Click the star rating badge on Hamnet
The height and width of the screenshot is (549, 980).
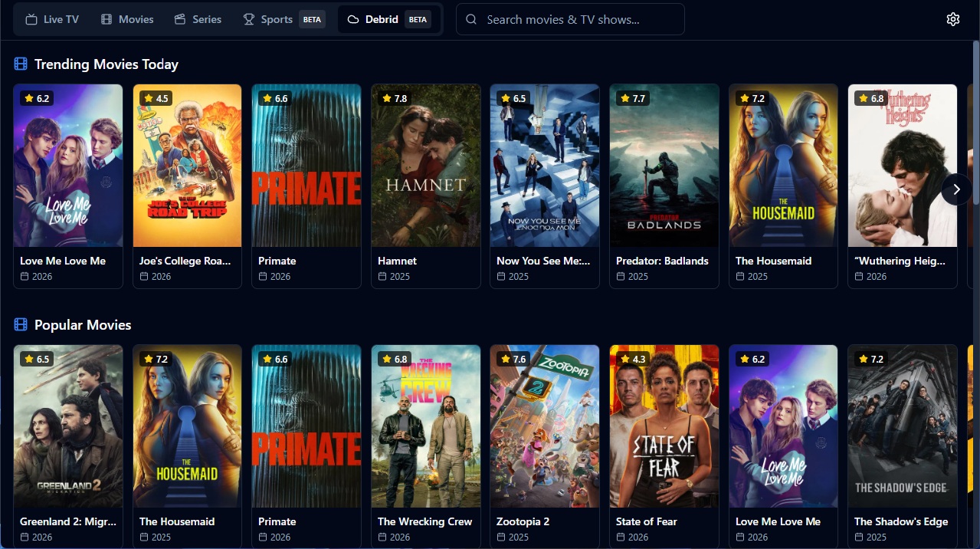(395, 98)
